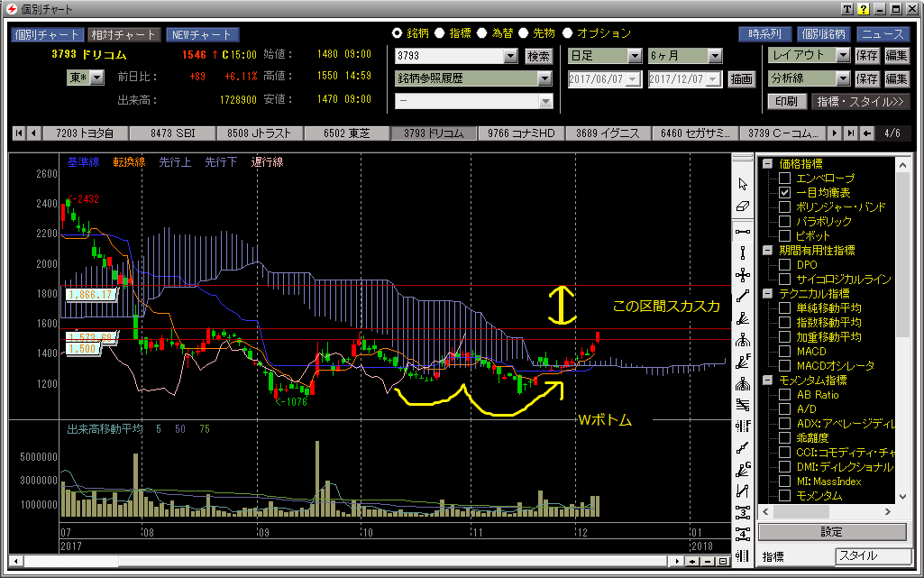924x578 pixels.
Task: Open the 6ヶ月 period dropdown
Action: coord(715,56)
